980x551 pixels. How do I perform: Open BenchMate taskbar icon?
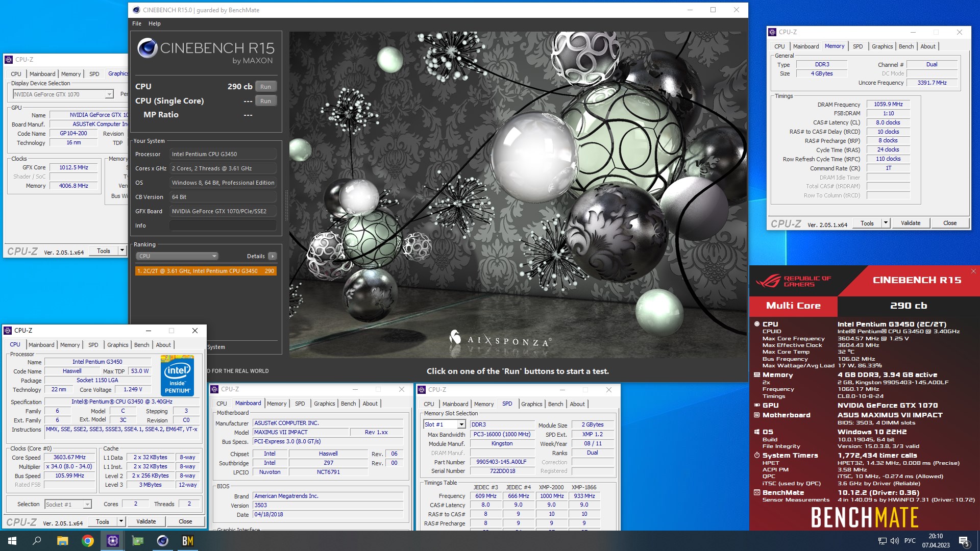pos(188,541)
